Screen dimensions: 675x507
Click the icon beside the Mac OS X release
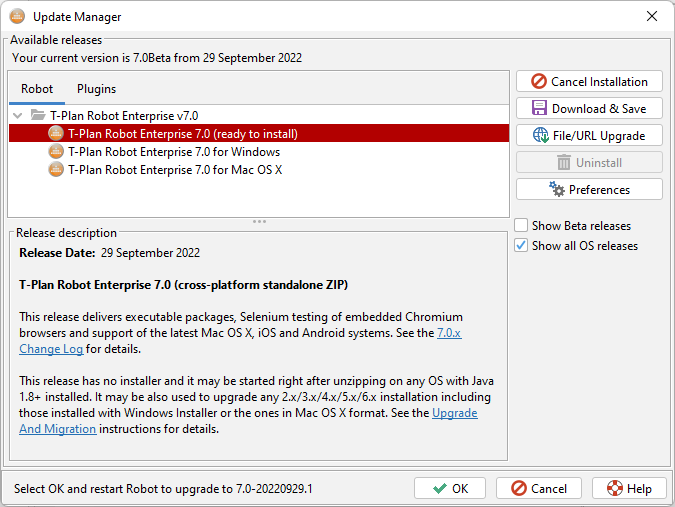tap(56, 170)
